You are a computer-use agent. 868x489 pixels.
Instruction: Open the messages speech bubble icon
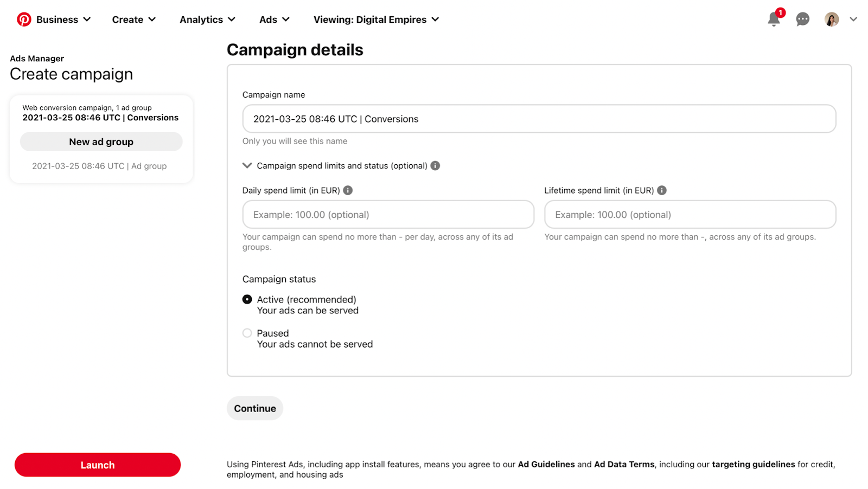(802, 20)
